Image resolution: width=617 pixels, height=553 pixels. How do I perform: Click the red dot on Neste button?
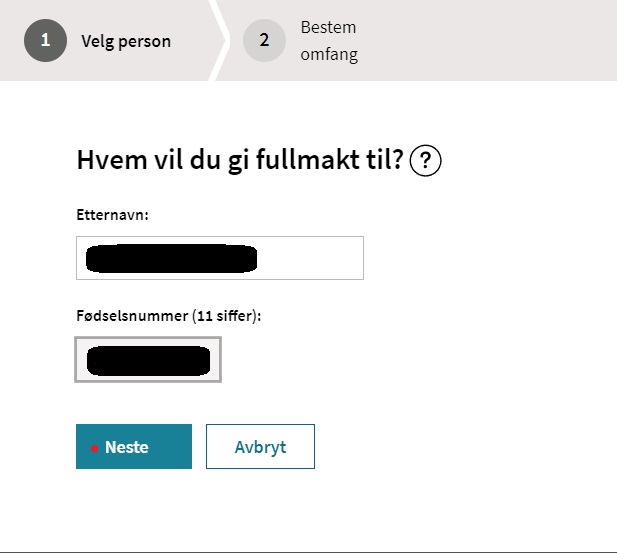94,448
